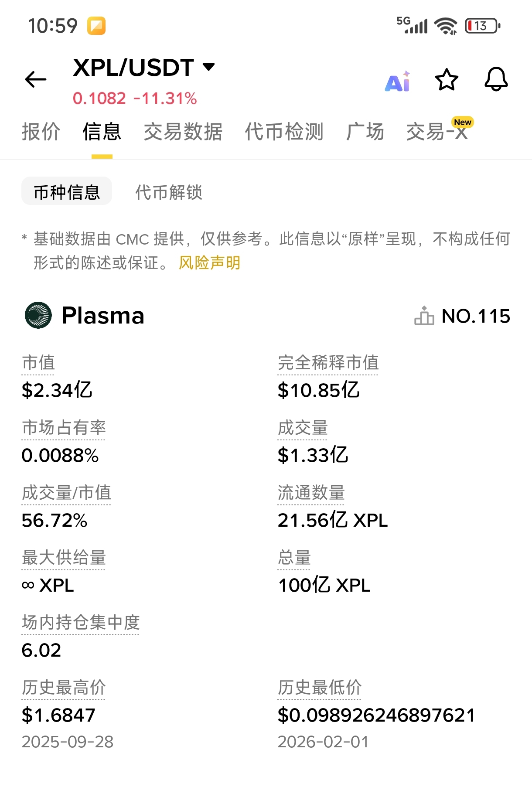532x787 pixels.
Task: Select the 代币解锁 sub-tab
Action: (169, 192)
